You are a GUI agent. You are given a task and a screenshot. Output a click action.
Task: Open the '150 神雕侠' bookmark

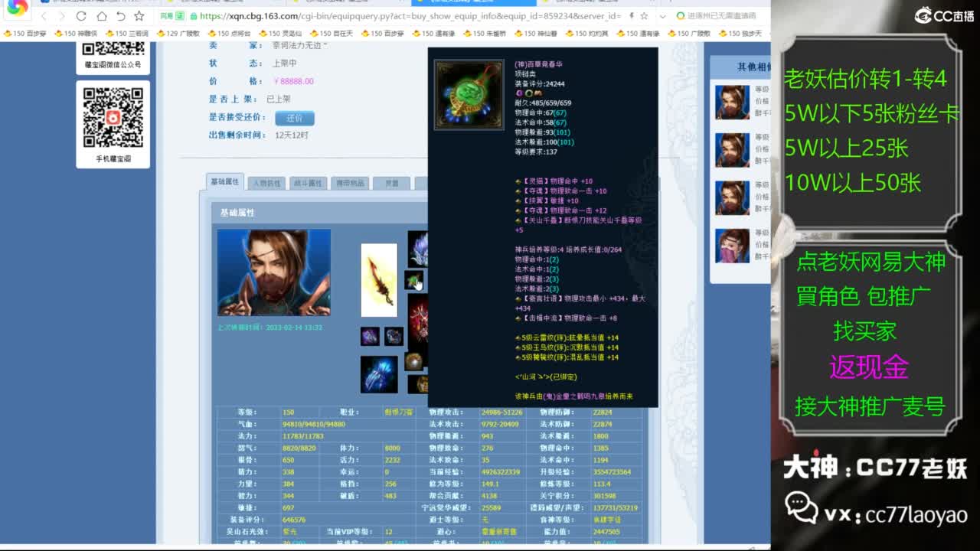tap(75, 34)
